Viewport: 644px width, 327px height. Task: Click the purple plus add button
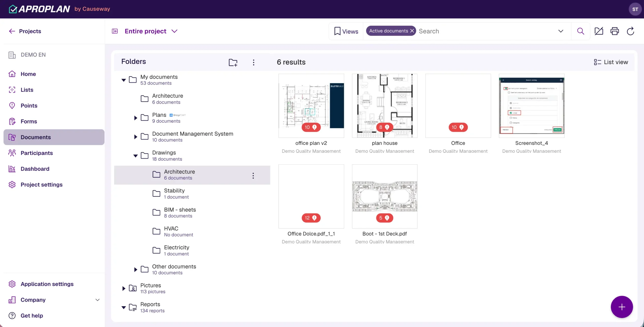point(622,307)
